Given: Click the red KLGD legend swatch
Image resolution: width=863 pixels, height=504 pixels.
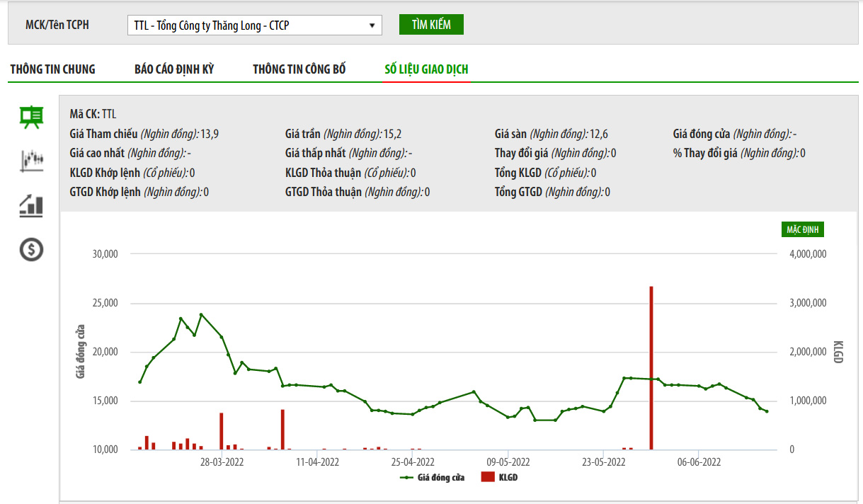Looking at the screenshot, I should [x=488, y=478].
